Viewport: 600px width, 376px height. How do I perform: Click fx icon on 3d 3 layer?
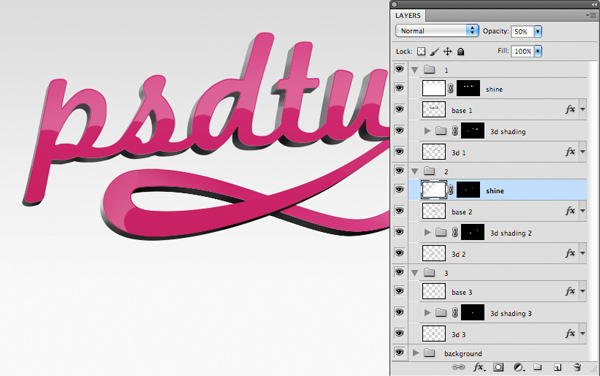(x=570, y=334)
